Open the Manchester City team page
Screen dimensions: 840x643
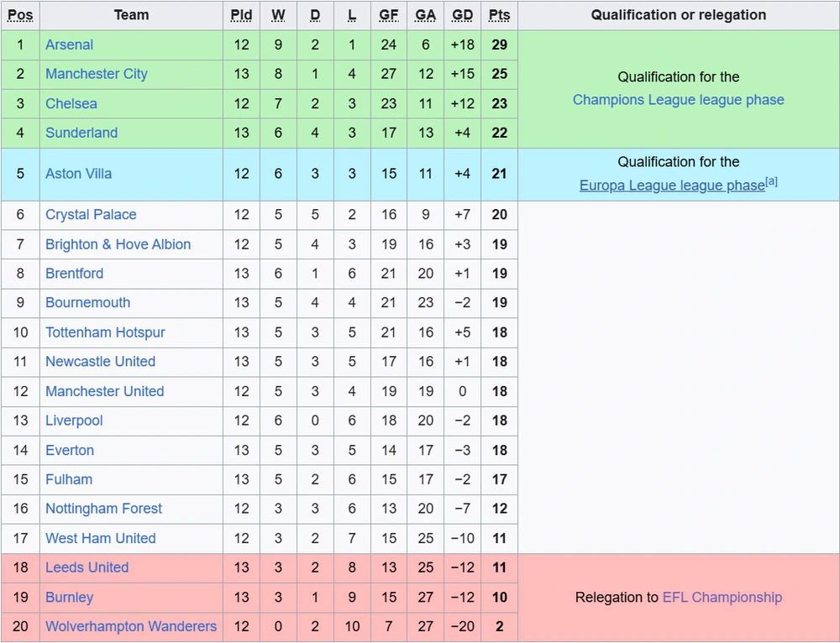pyautogui.click(x=96, y=74)
